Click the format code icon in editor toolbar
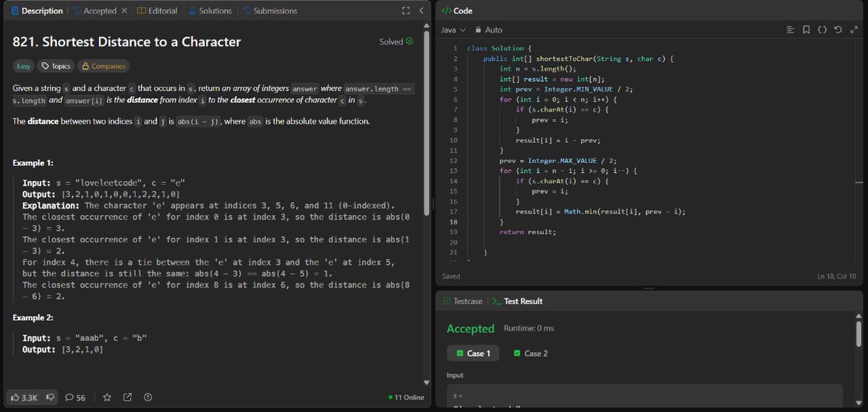 pos(790,30)
